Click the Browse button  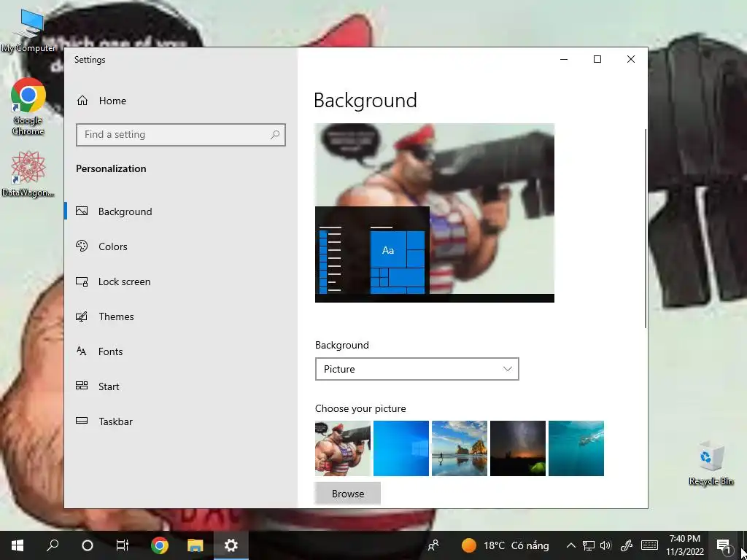tap(348, 494)
